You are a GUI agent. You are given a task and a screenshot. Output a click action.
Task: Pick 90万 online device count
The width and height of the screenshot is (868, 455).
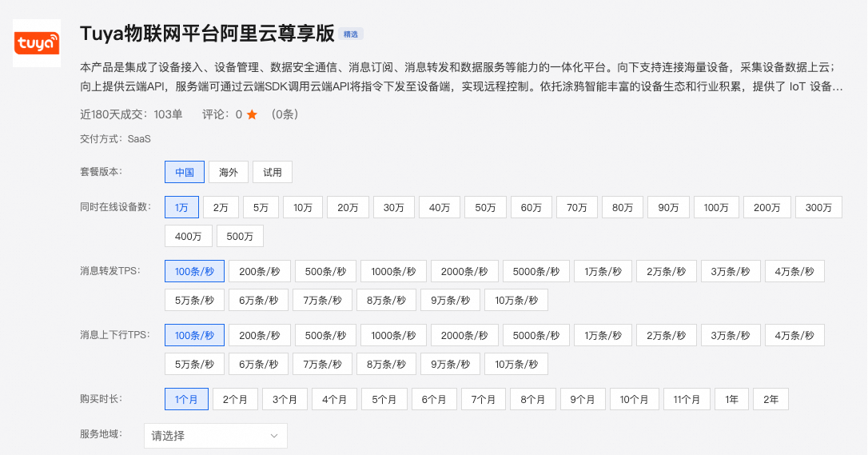tap(669, 208)
